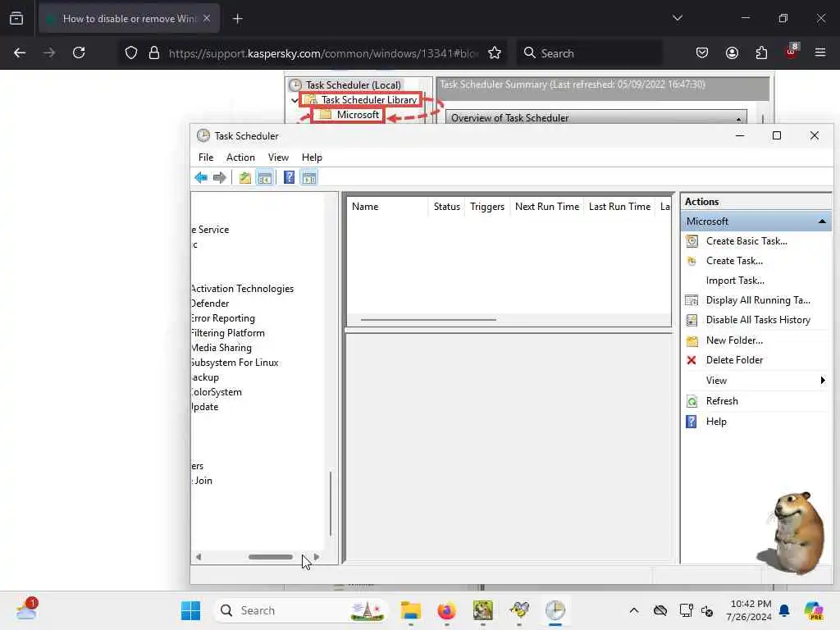Open the Windows Start button
The width and height of the screenshot is (840, 630).
(x=190, y=610)
